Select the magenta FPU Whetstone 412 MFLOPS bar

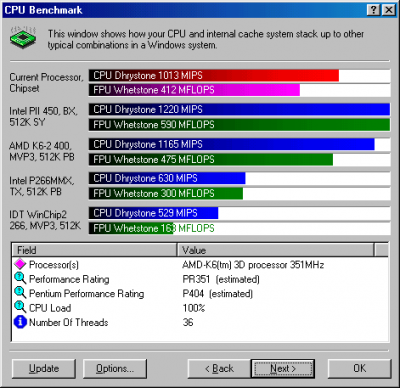coord(194,90)
